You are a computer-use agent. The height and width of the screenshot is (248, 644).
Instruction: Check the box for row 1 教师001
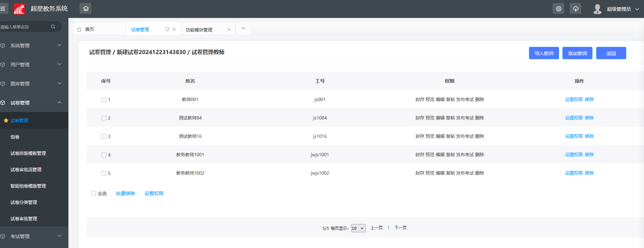click(104, 100)
